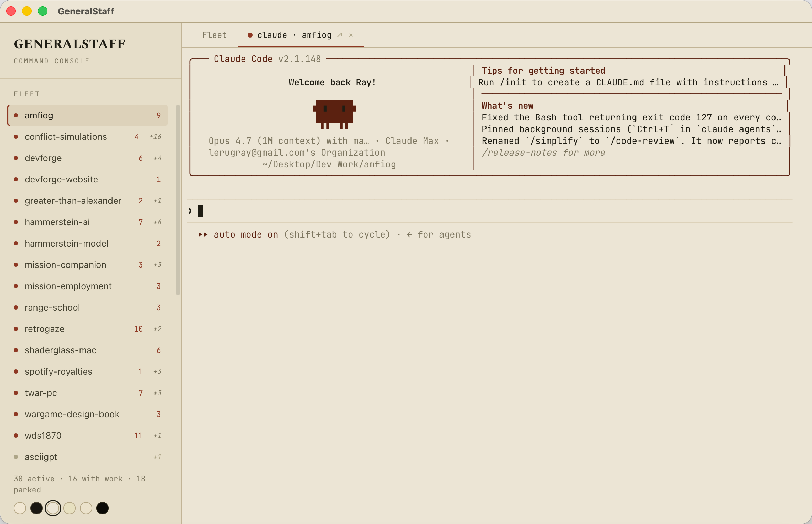Screen dimensions: 812x524
Task: Click the ~/Desktop/Dev Work/amfiog path
Action: 329,164
